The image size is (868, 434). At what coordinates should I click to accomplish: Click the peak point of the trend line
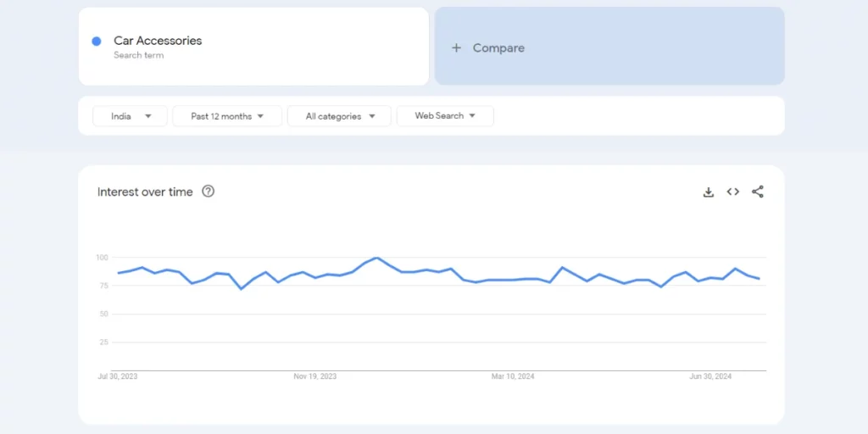coord(377,258)
